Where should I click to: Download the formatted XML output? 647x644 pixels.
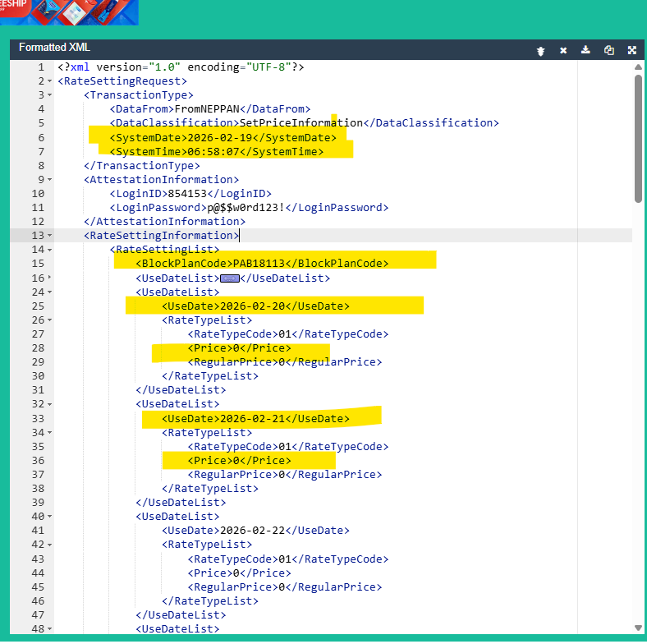(x=585, y=50)
